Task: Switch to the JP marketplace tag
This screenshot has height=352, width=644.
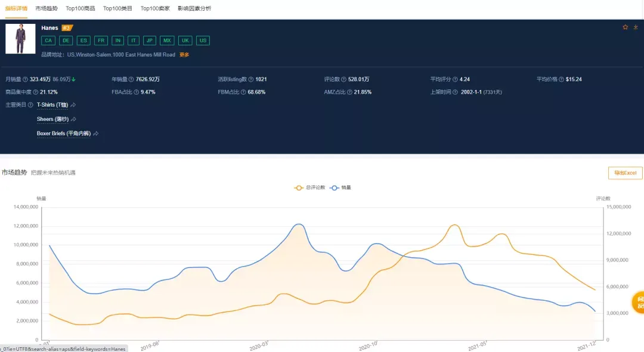Action: (x=150, y=41)
